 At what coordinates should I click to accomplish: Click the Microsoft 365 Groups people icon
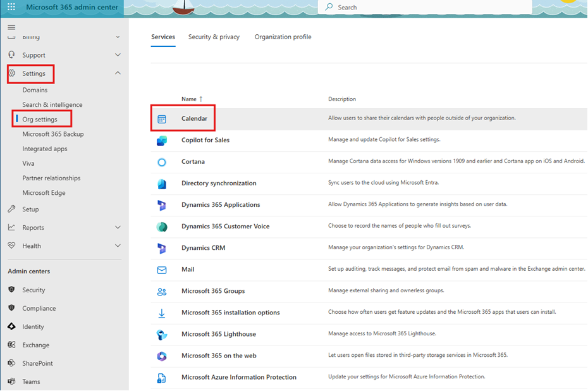(x=162, y=292)
